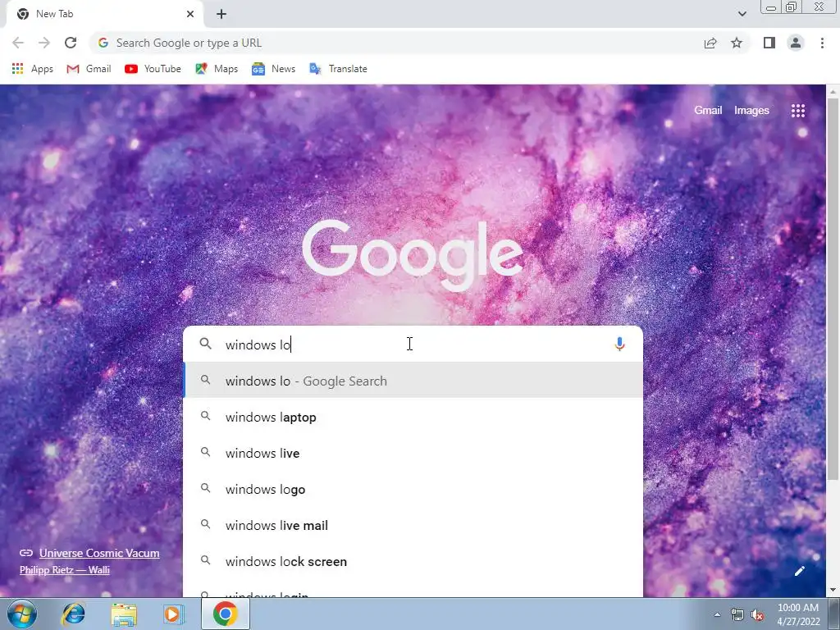
Task: Open the News bookmark
Action: (274, 69)
